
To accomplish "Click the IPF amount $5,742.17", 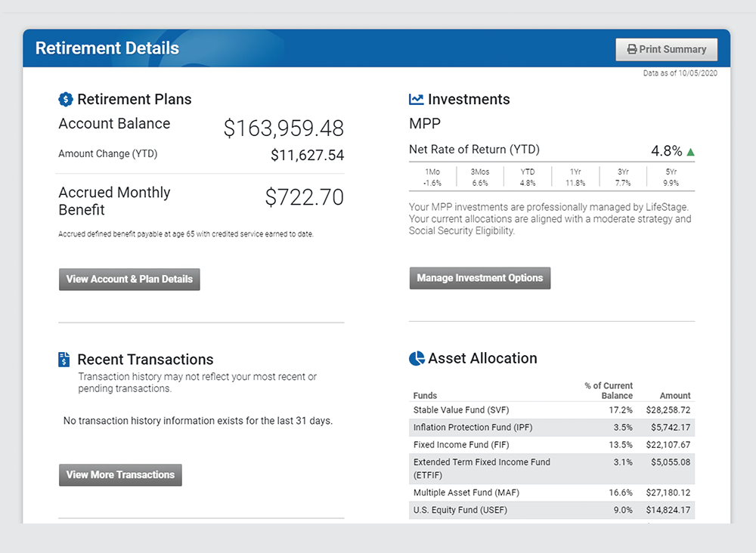I will click(x=671, y=428).
